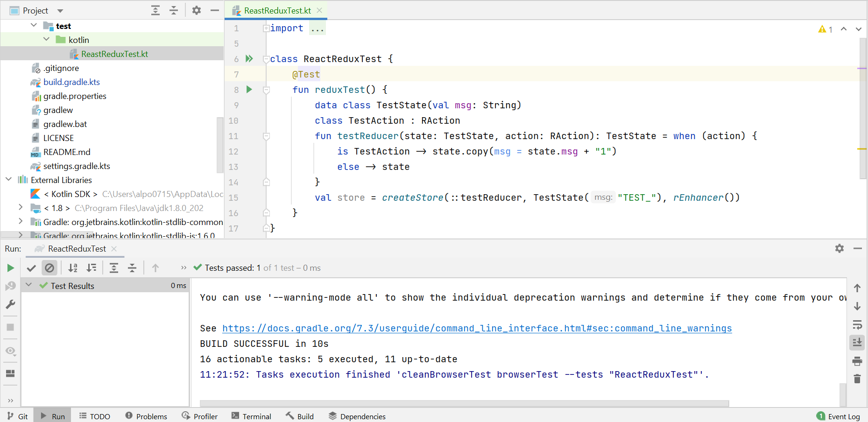Screen dimensions: 868x422
Task: Rerun tests with green play button
Action: pyautogui.click(x=10, y=268)
